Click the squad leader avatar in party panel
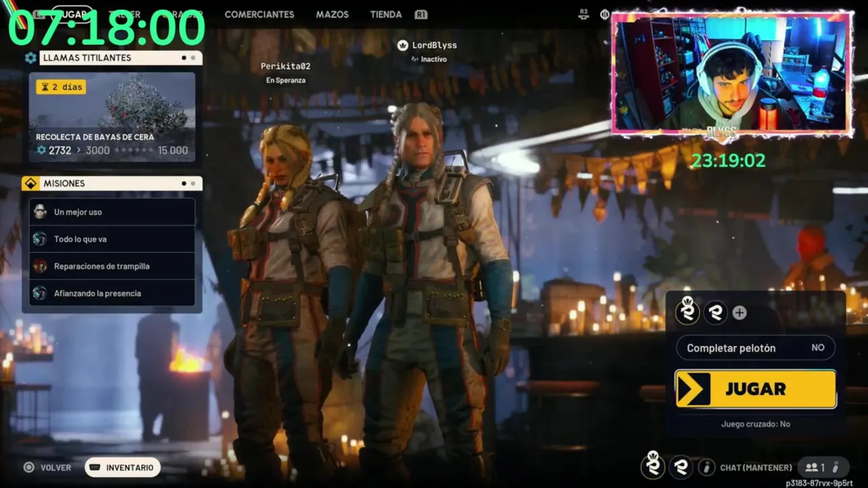Viewport: 868px width, 488px height. tap(688, 312)
